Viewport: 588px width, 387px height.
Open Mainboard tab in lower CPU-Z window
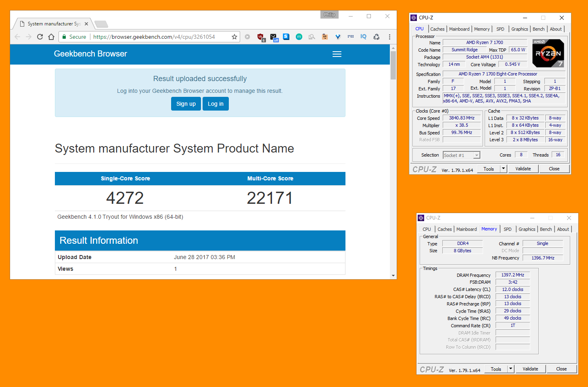click(467, 229)
